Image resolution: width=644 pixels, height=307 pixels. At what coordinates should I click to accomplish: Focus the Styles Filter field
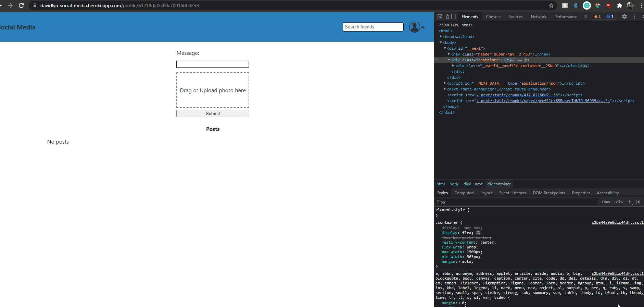[516, 202]
